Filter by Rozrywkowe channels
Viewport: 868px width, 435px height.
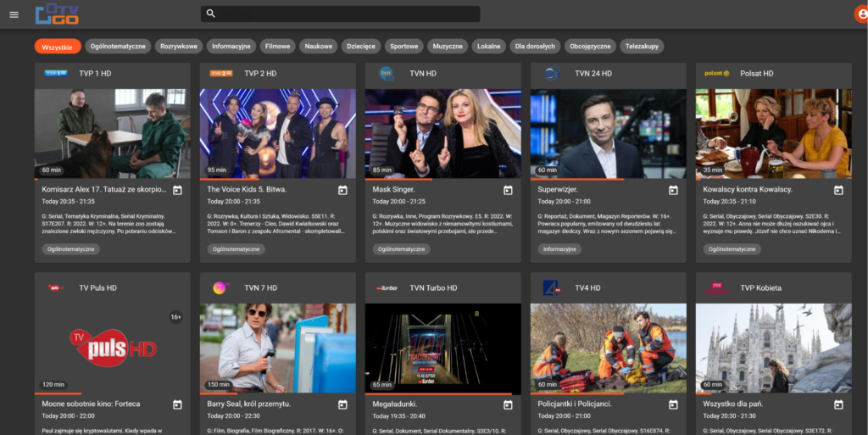pyautogui.click(x=179, y=47)
